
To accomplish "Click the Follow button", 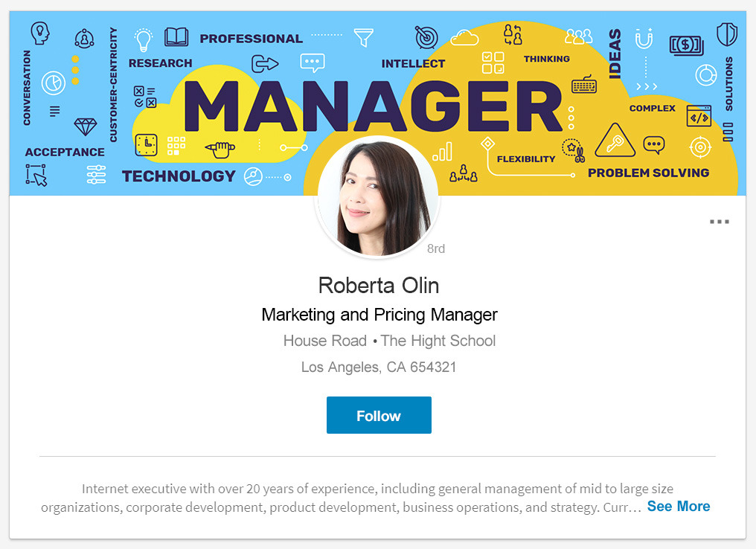I will (379, 415).
